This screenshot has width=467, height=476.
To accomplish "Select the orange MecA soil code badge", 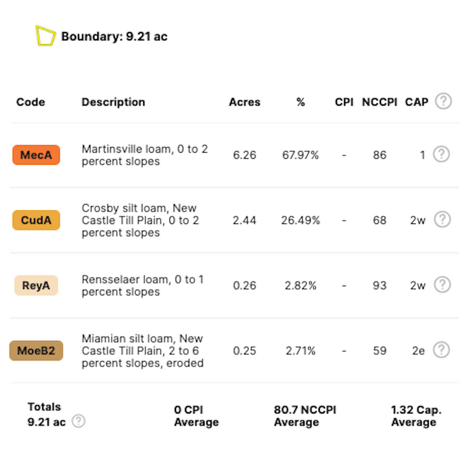I will tap(36, 155).
